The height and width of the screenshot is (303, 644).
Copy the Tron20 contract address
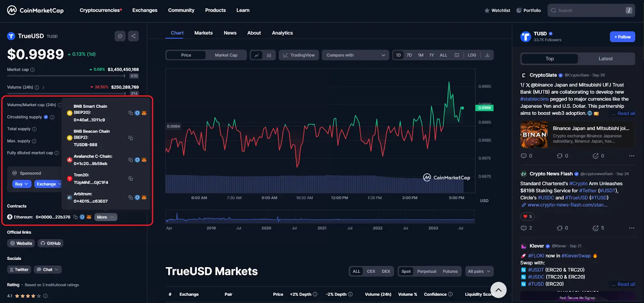pos(130,179)
